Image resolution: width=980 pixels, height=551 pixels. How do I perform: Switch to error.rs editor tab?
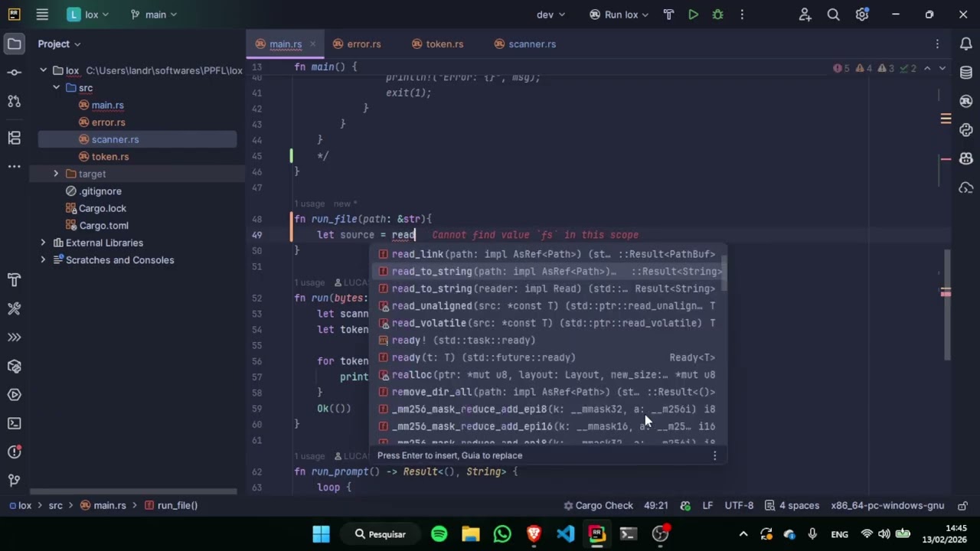coord(356,44)
